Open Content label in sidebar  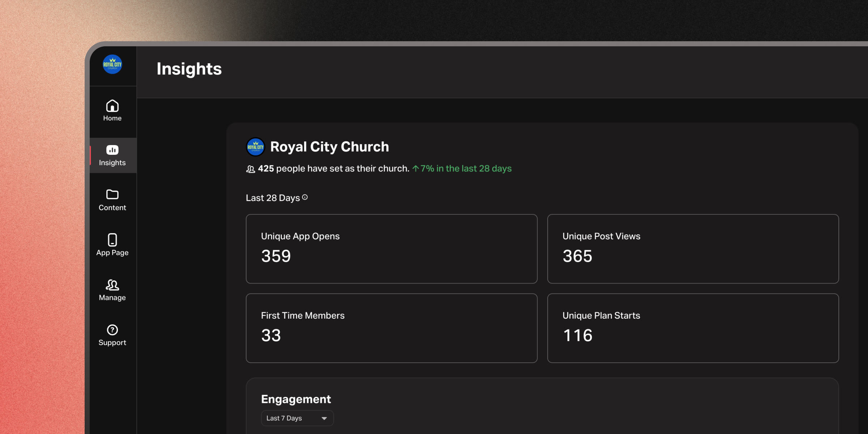(112, 208)
